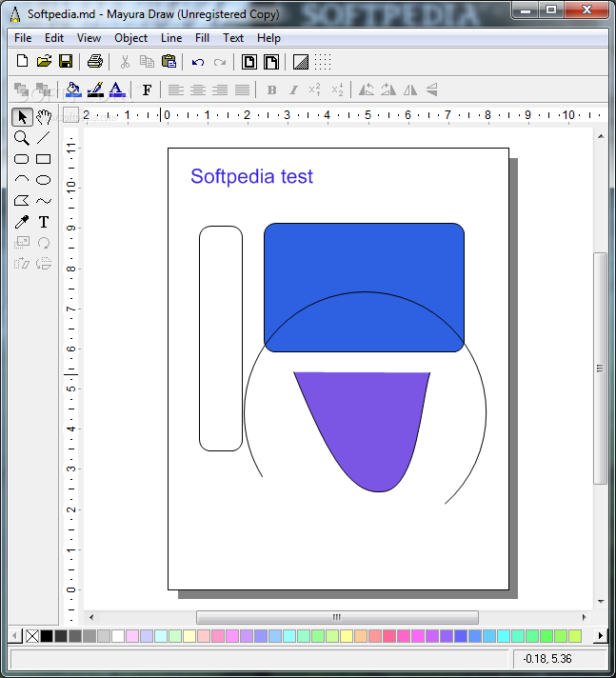
Task: Click the fill color bucket icon
Action: pyautogui.click(x=73, y=90)
